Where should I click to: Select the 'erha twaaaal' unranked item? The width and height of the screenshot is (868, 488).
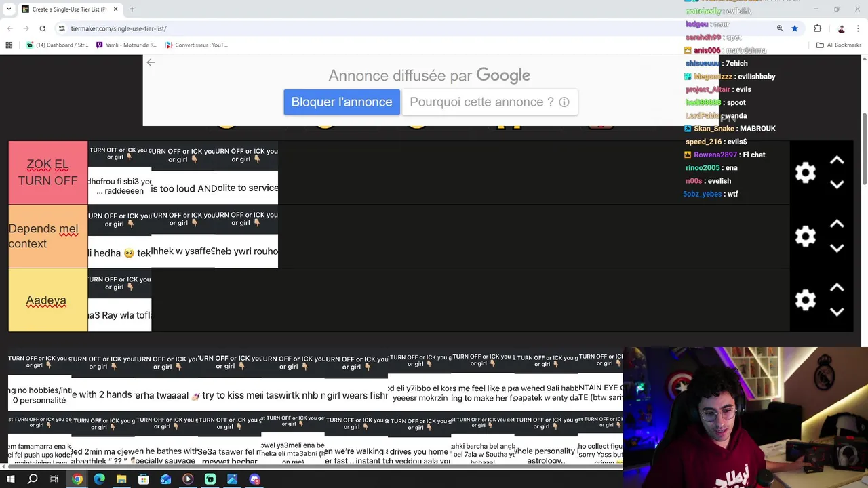click(166, 380)
